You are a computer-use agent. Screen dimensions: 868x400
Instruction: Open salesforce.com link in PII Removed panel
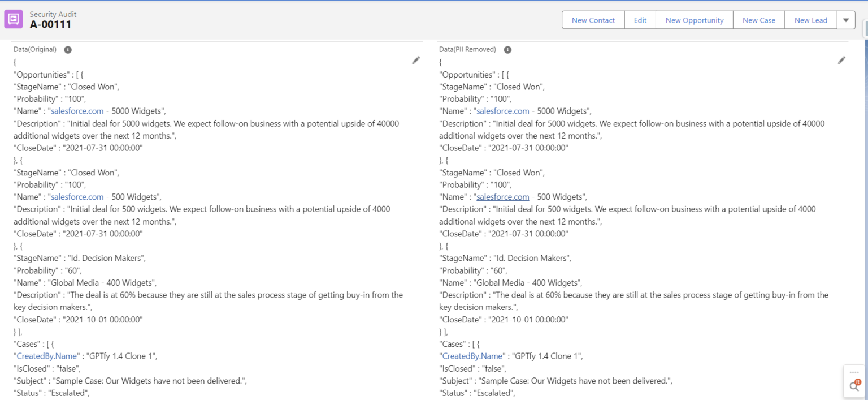tap(502, 111)
